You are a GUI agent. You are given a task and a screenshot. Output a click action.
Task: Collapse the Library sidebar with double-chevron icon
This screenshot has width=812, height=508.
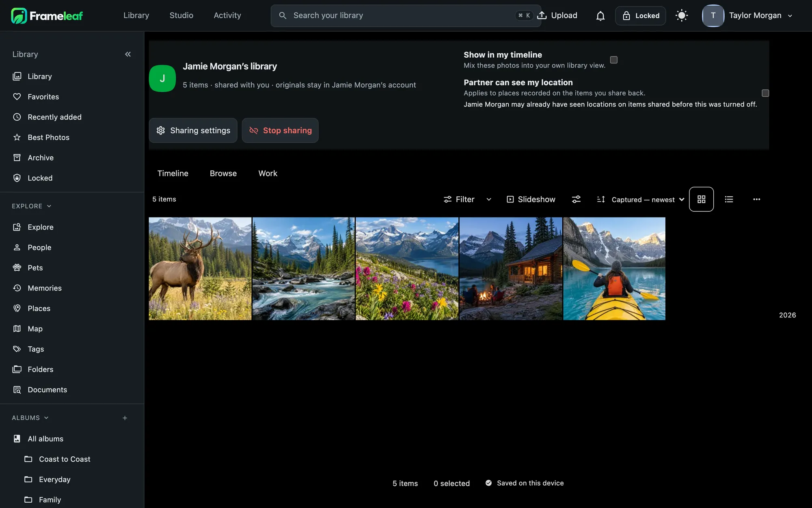tap(128, 54)
